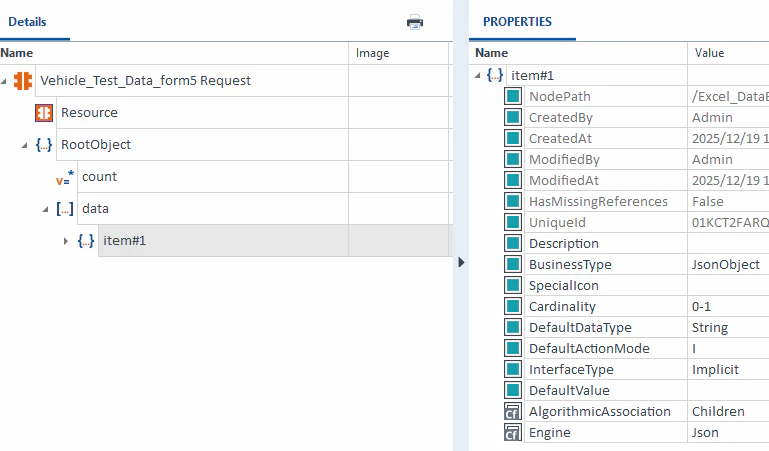Click the ModifiedBy value Admin
The width and height of the screenshot is (769, 451).
point(712,159)
